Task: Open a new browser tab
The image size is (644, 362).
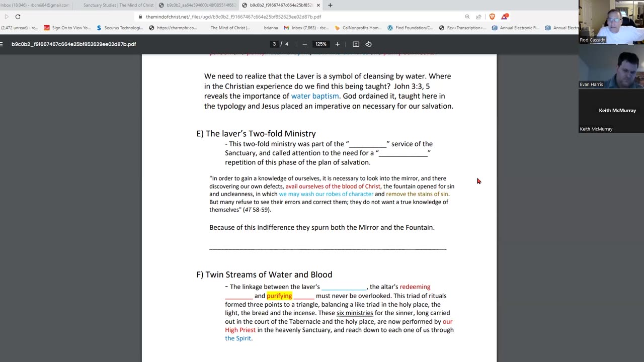Action: (x=330, y=5)
